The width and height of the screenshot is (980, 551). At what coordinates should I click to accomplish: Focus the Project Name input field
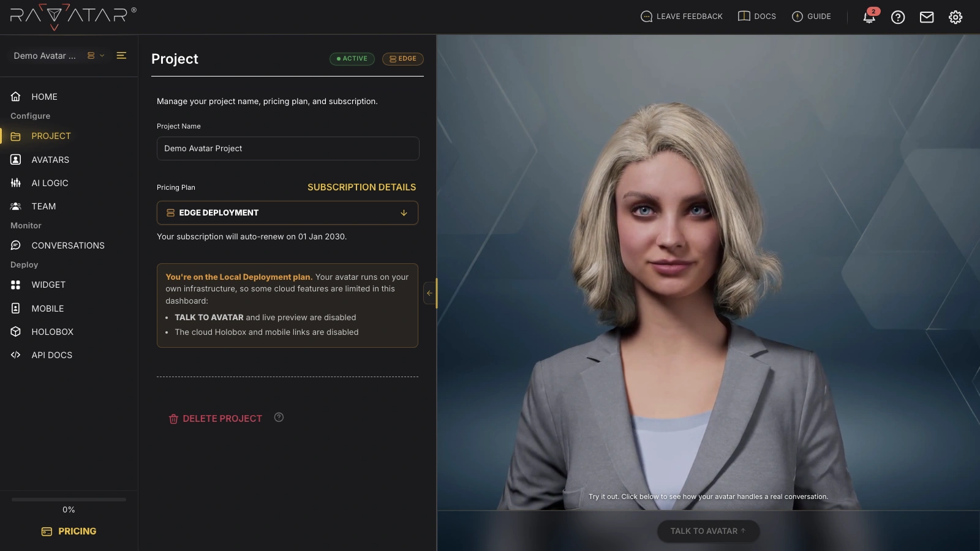point(288,149)
